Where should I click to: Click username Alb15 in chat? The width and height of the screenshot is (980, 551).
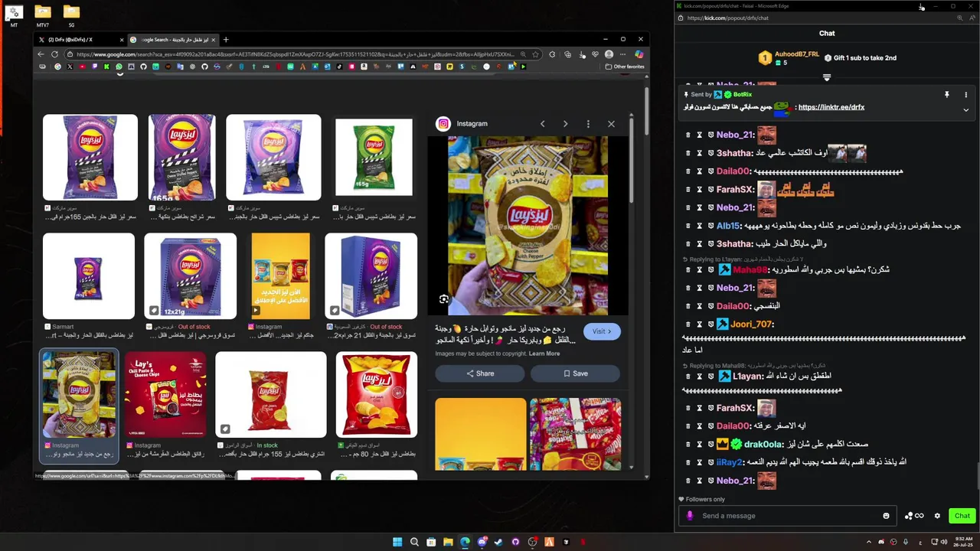point(728,226)
